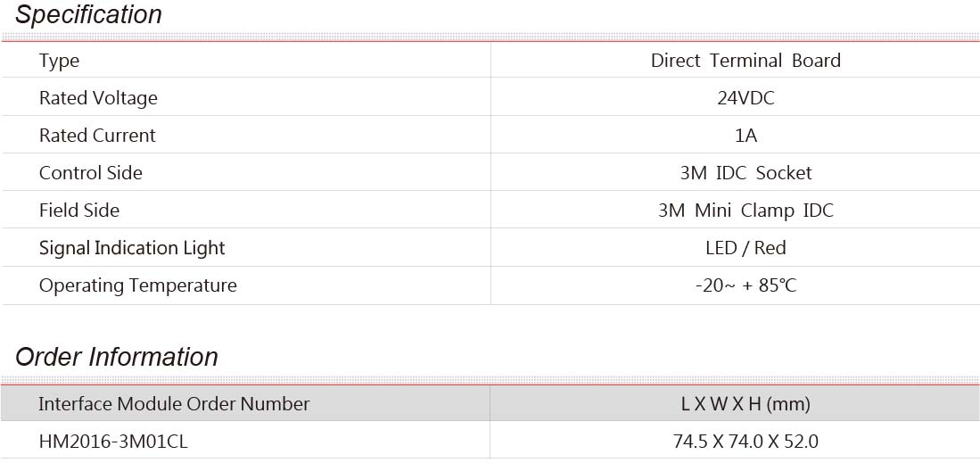Select the Control Side label
This screenshot has height=471, width=980.
[91, 173]
